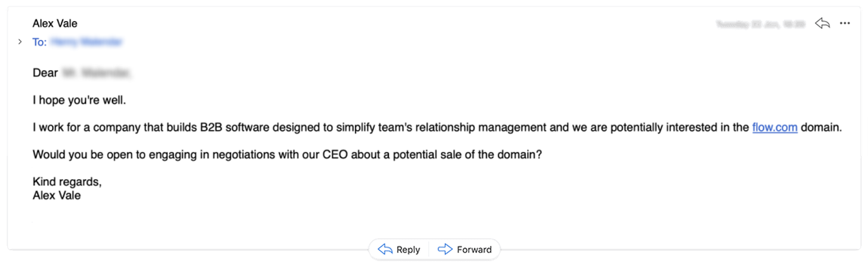Click sender name Alex Vale in header
The width and height of the screenshot is (868, 274).
pyautogui.click(x=55, y=24)
